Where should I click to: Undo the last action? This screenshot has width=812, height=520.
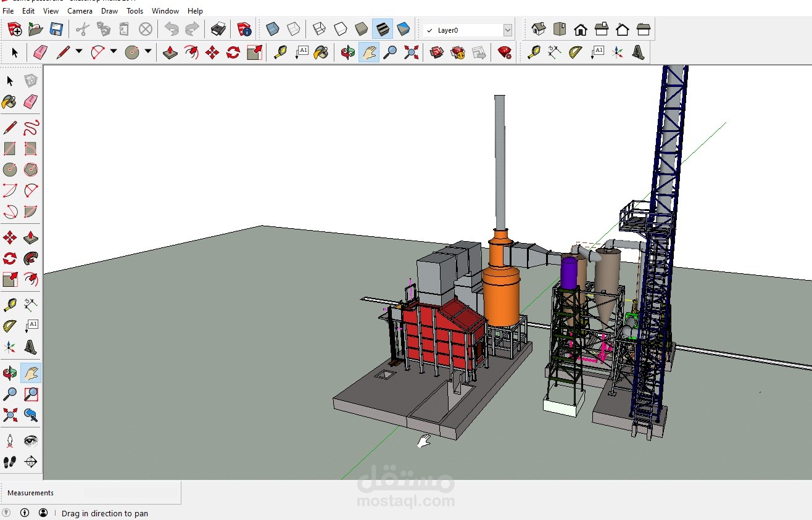172,29
